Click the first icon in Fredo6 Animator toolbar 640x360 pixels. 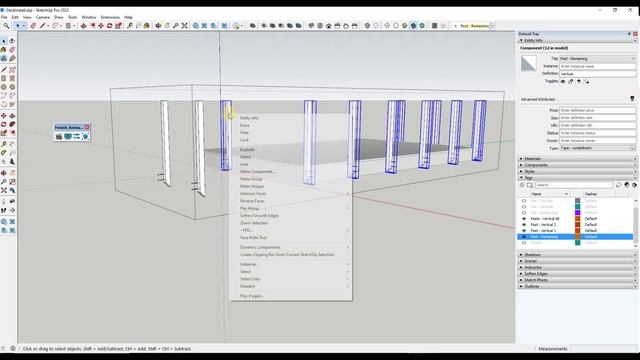click(59, 137)
